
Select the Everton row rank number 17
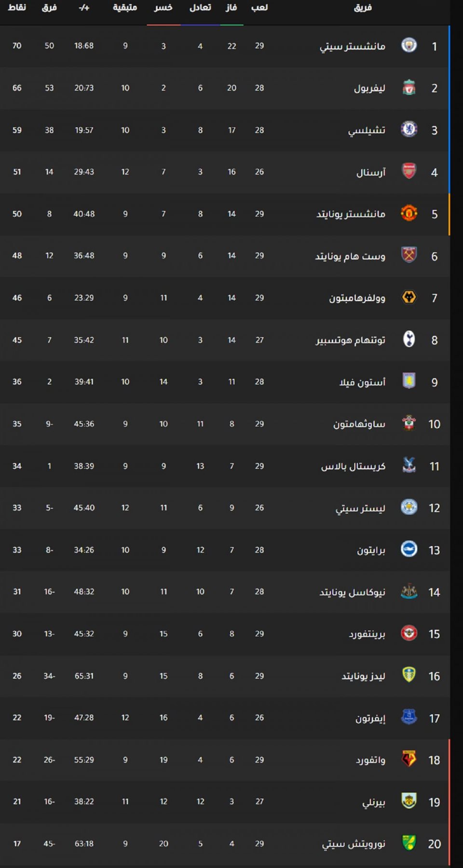coord(434,719)
